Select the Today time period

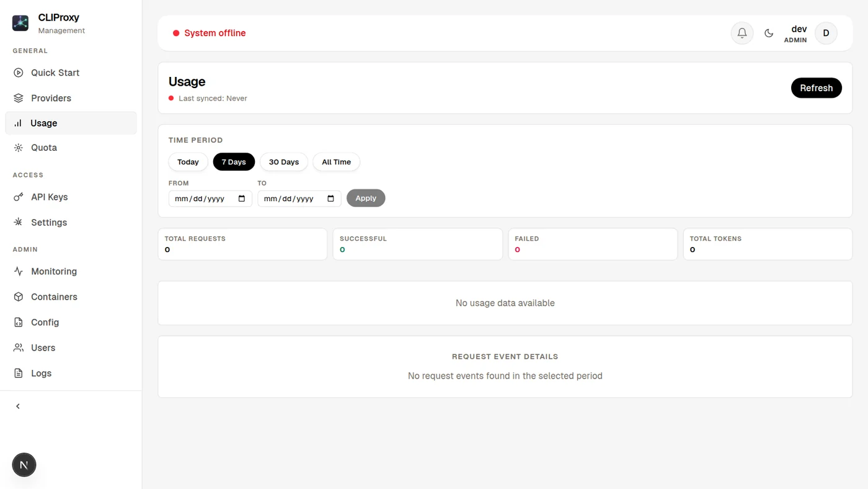[x=188, y=162]
